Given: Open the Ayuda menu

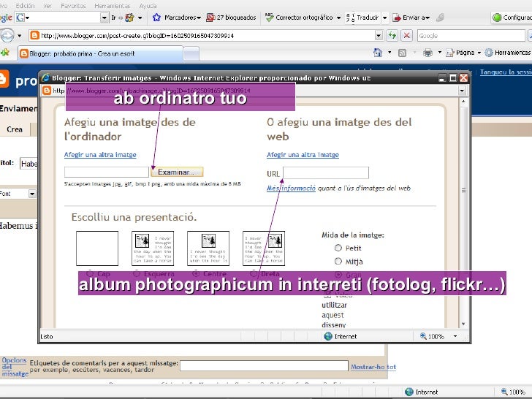Looking at the screenshot, I should 148,6.
